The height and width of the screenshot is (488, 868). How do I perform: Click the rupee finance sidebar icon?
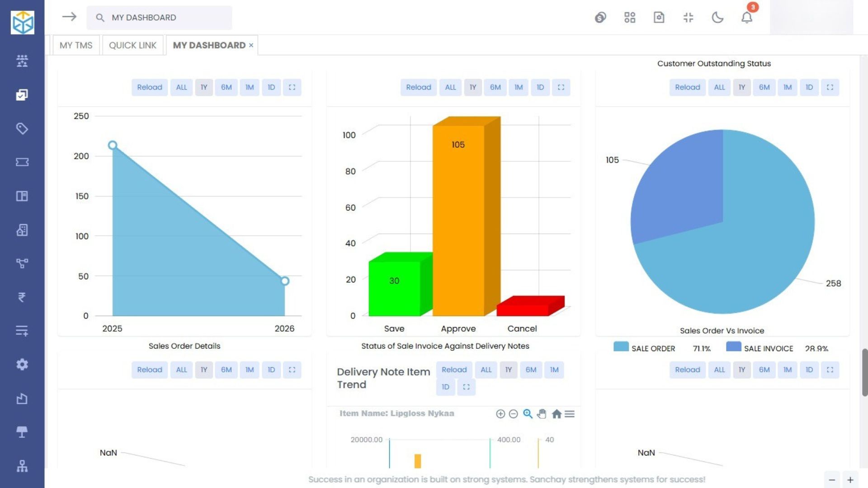pyautogui.click(x=22, y=297)
